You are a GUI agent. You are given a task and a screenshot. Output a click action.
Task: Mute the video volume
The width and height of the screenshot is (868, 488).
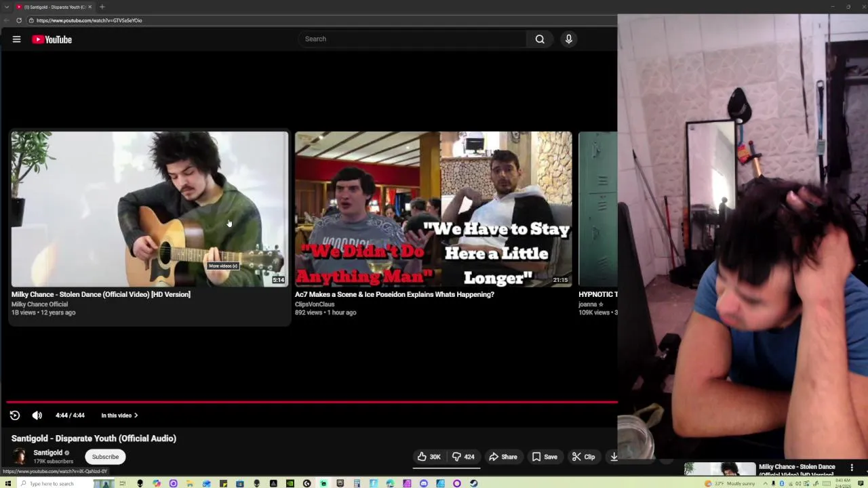(37, 415)
